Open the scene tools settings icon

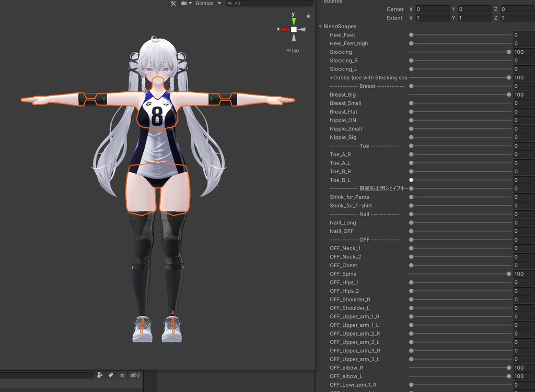click(x=173, y=4)
